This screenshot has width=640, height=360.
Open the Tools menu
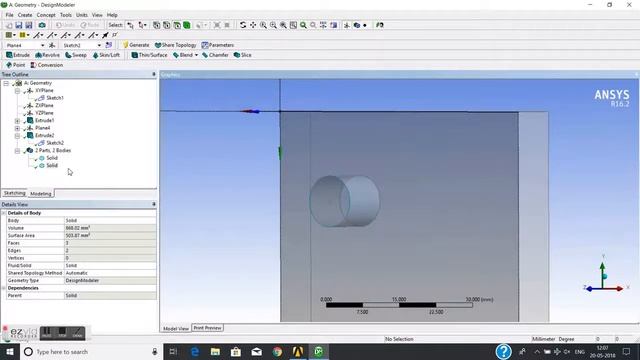66,15
